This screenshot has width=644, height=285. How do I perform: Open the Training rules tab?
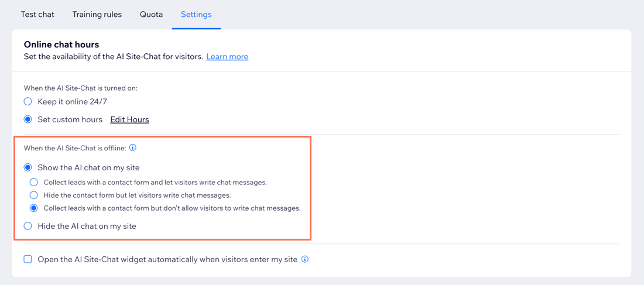coord(97,15)
